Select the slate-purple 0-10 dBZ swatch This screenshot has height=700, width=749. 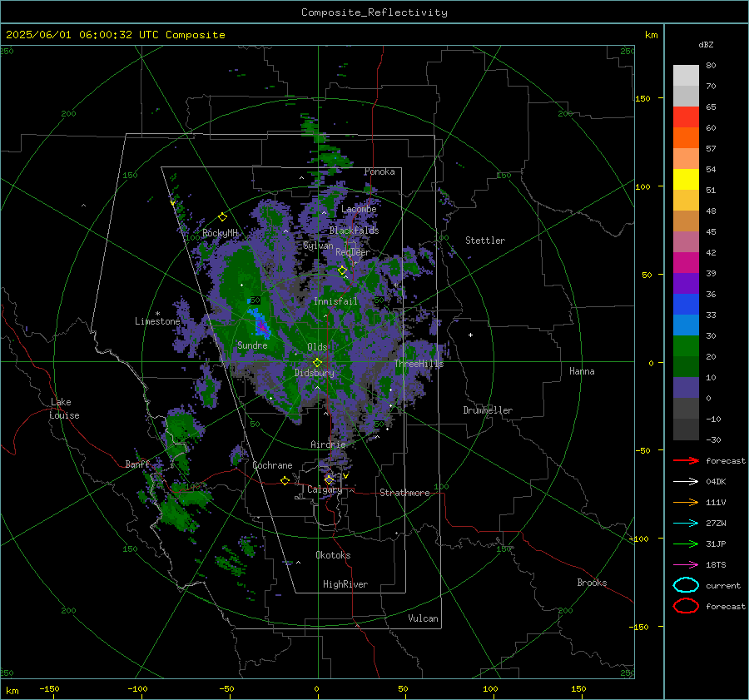coord(686,388)
